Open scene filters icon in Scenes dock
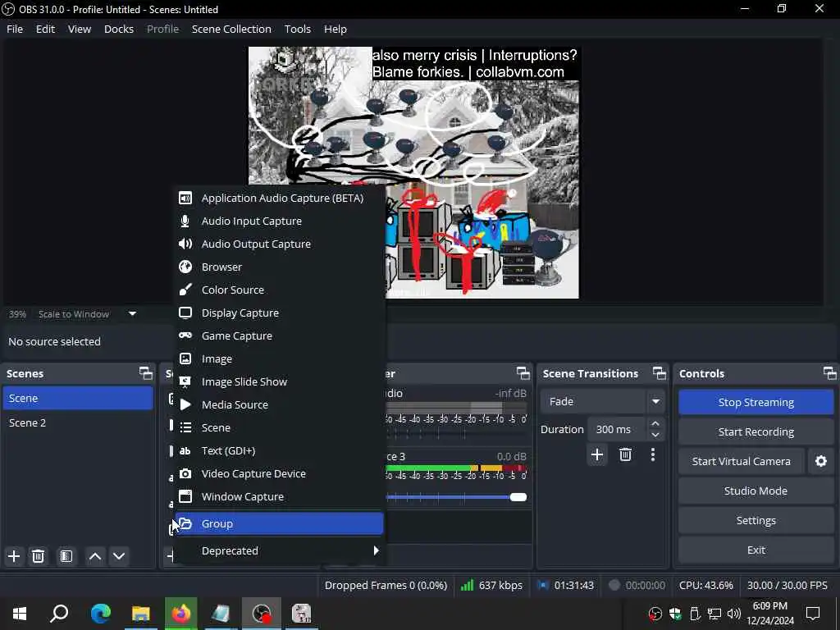 66,557
